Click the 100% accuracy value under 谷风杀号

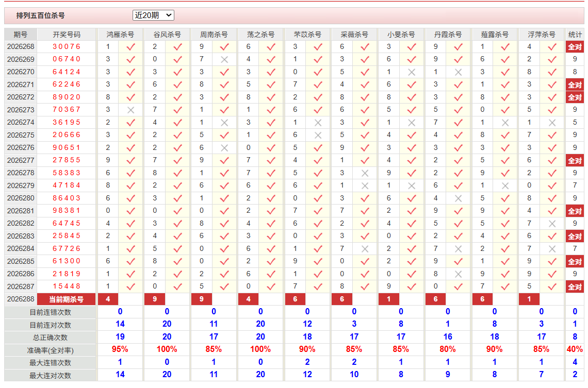coord(167,349)
